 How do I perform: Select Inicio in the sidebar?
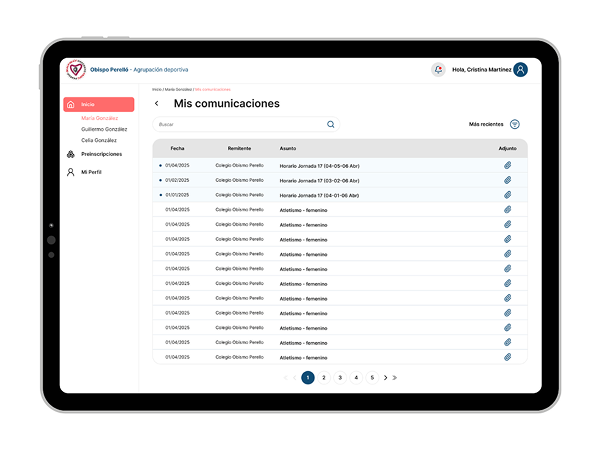point(99,104)
